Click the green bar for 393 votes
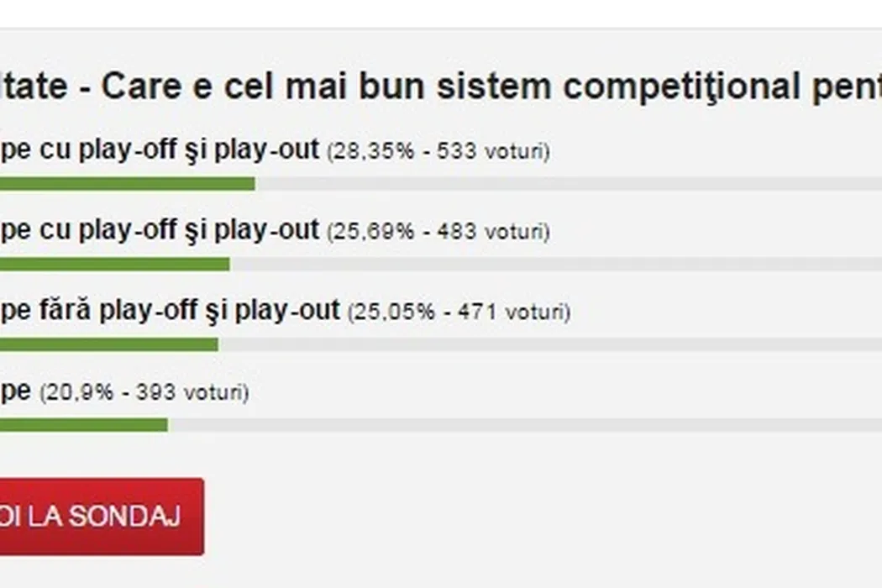The image size is (882, 588). (x=84, y=425)
